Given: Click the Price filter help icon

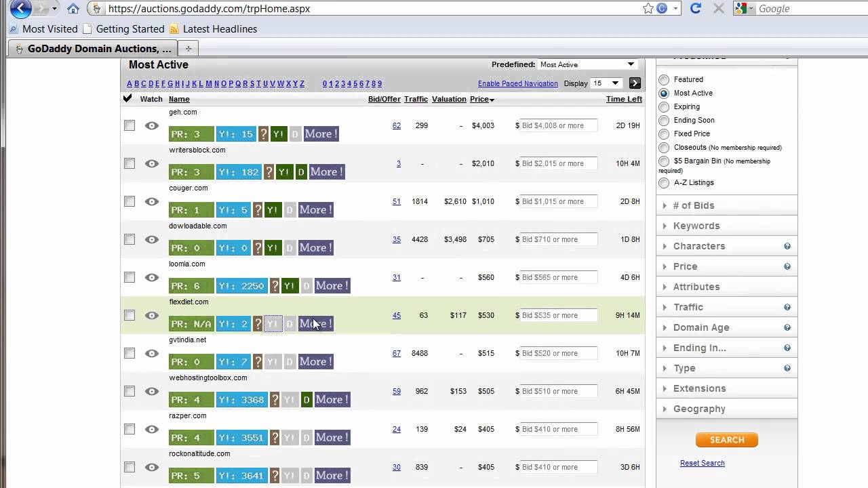Looking at the screenshot, I should tap(787, 266).
